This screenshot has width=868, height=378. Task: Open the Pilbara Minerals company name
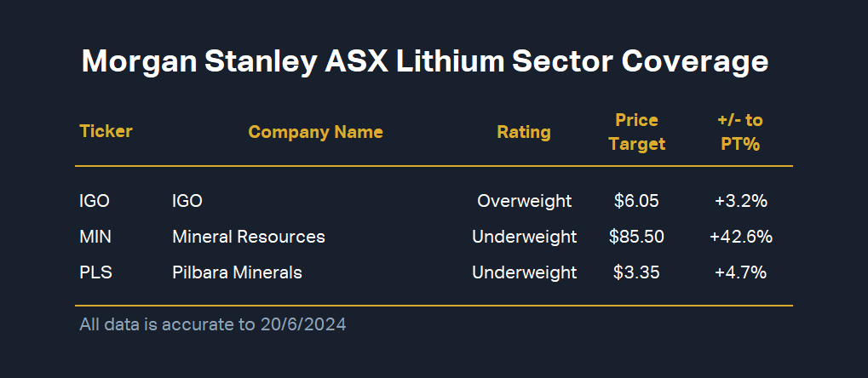(237, 272)
